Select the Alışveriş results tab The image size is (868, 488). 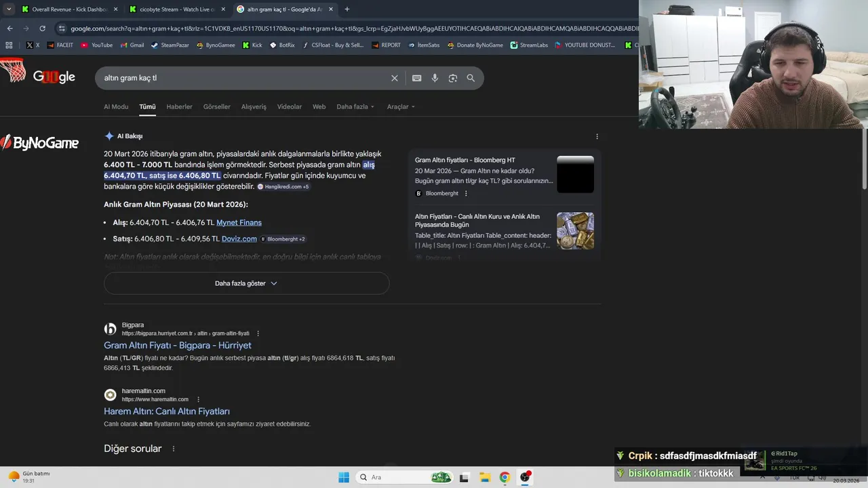point(254,106)
